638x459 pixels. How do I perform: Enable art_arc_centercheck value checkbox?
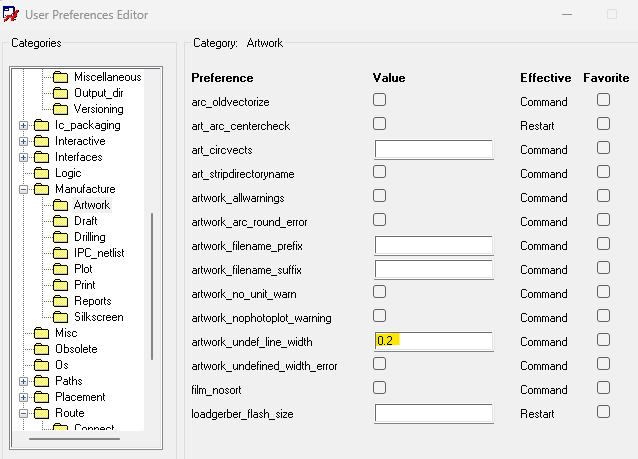coord(379,124)
